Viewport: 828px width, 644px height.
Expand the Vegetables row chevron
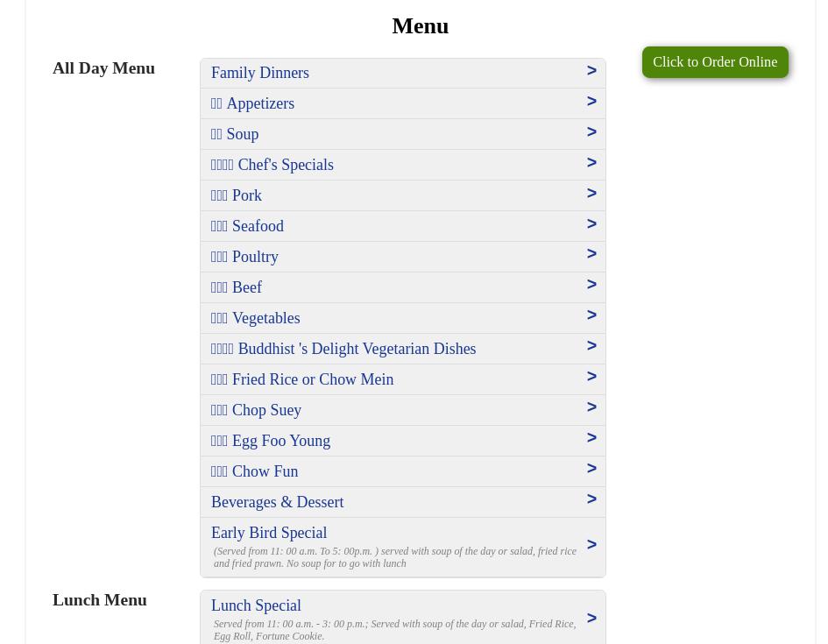[591, 315]
